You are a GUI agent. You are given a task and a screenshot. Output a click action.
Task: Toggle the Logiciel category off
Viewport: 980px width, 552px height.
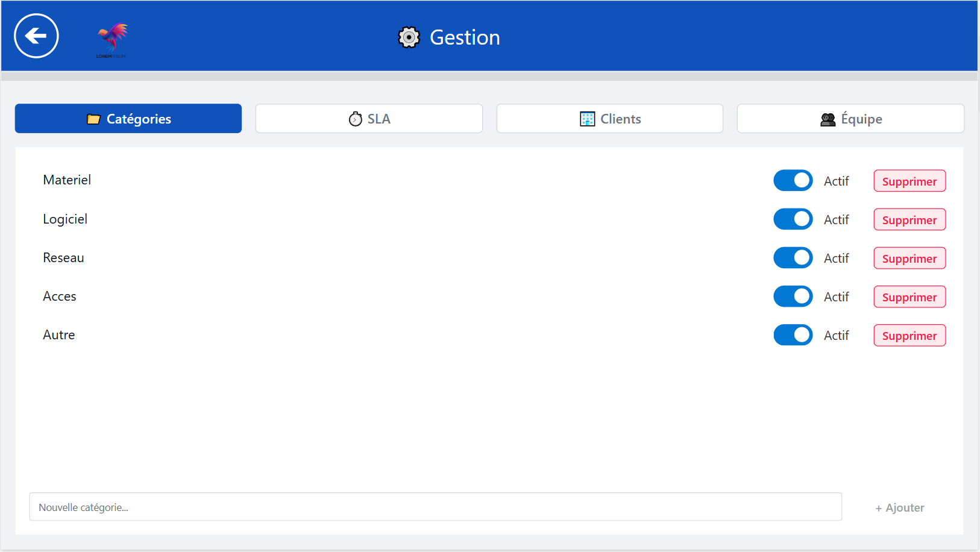pos(793,219)
